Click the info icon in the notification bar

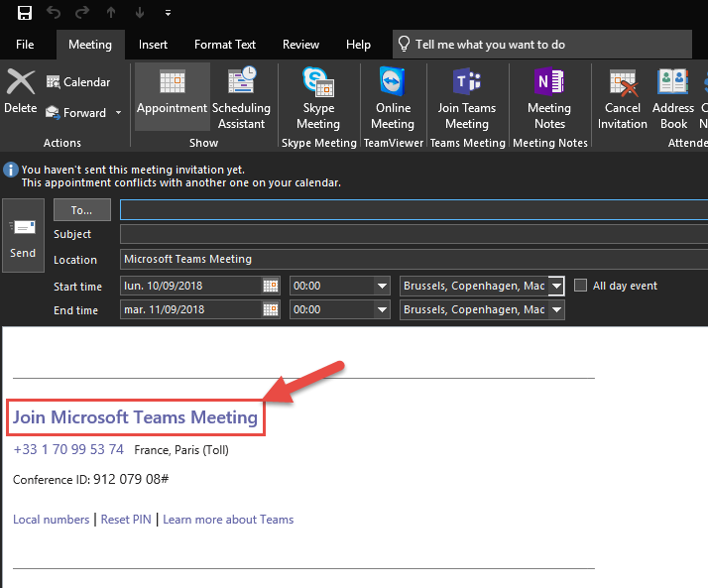coord(11,171)
